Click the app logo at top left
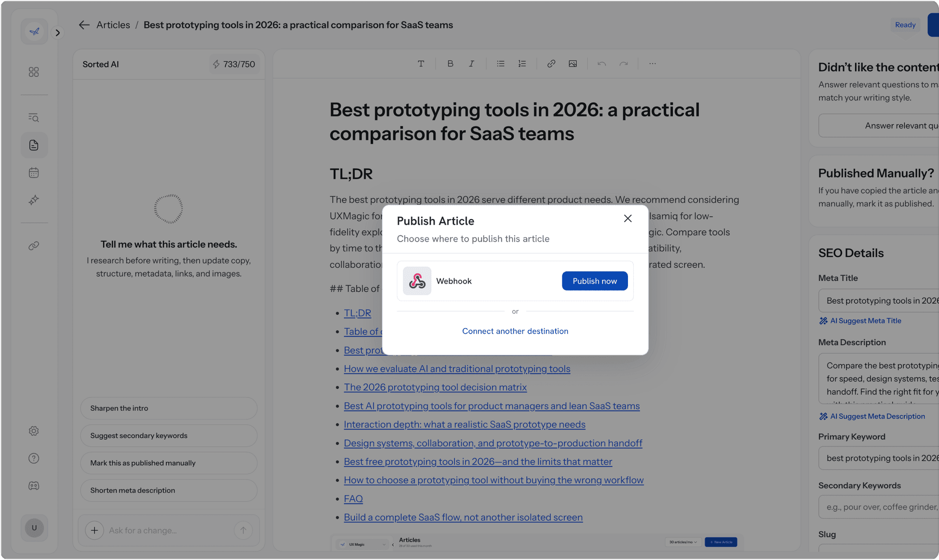The width and height of the screenshot is (939, 560). click(x=34, y=31)
